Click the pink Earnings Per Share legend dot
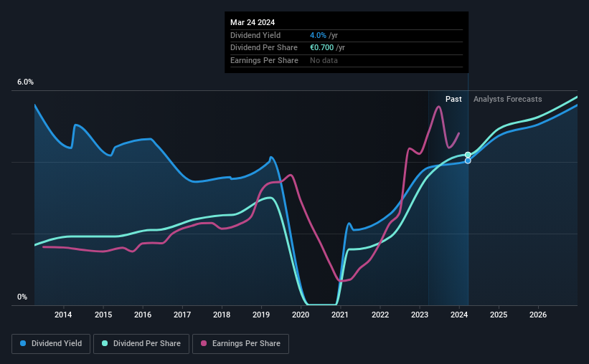Screen dimensions: 589x364 204,343
